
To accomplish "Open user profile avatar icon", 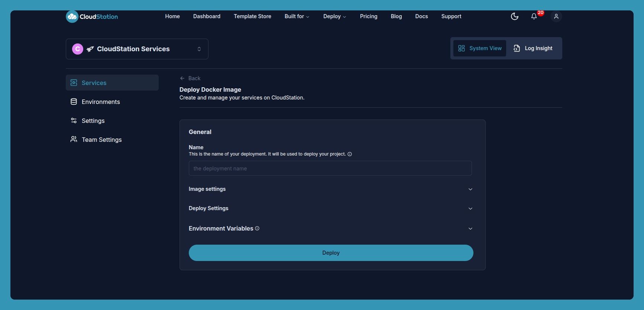I will pyautogui.click(x=556, y=16).
